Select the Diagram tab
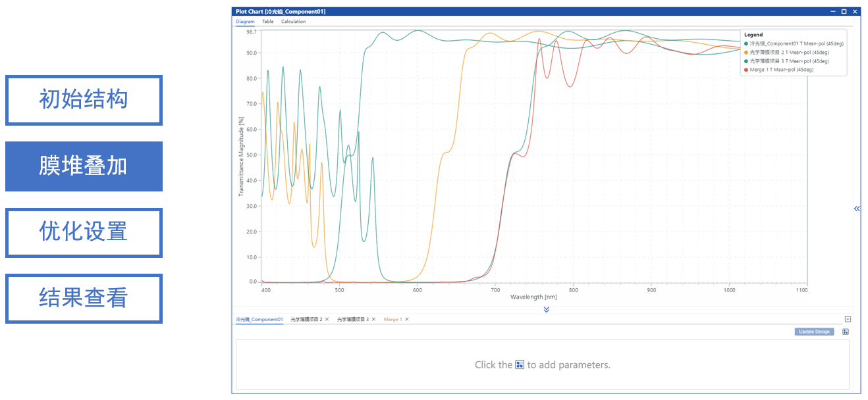The width and height of the screenshot is (868, 400). (245, 22)
